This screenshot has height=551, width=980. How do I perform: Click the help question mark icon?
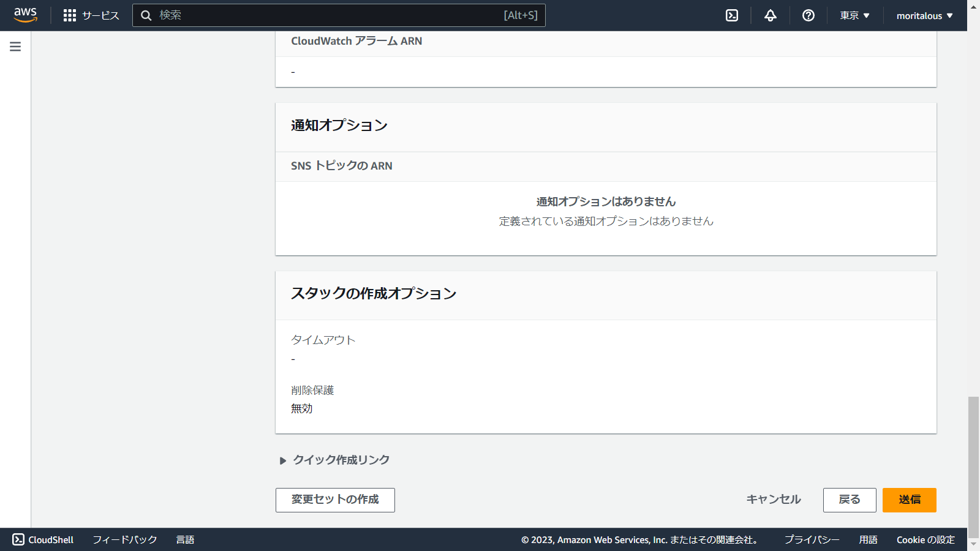pyautogui.click(x=807, y=15)
